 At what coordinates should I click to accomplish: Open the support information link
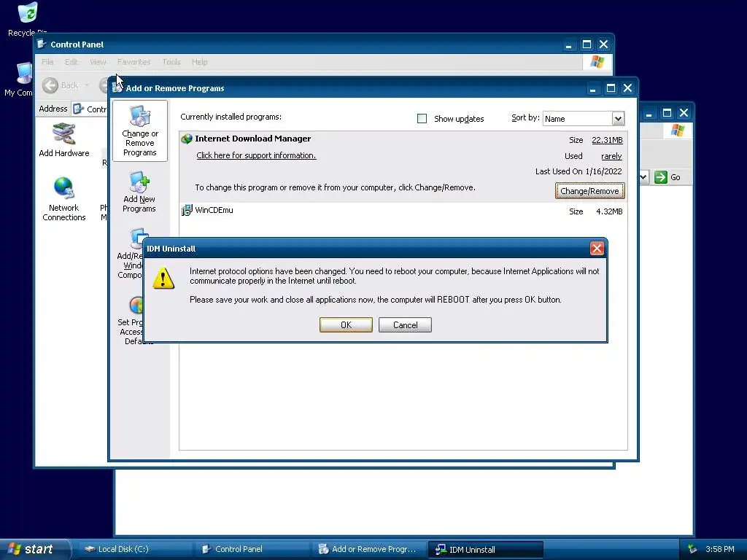tap(256, 155)
